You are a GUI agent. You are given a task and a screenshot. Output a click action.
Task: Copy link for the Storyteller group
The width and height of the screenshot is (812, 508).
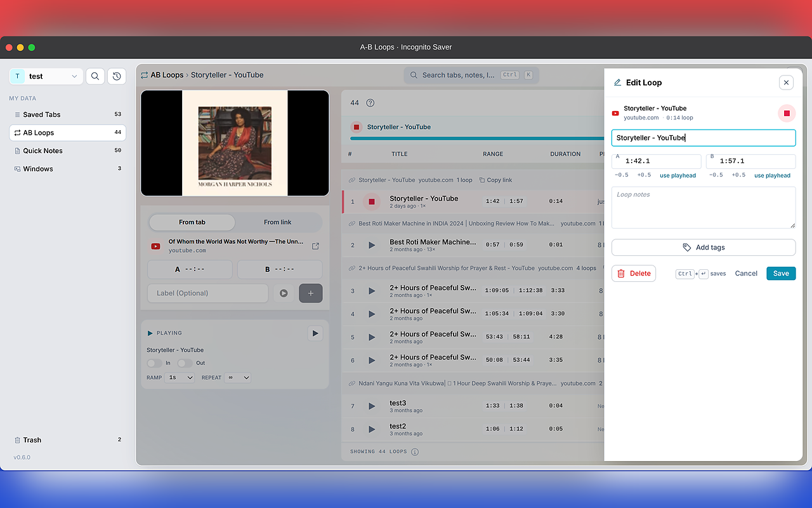click(495, 180)
